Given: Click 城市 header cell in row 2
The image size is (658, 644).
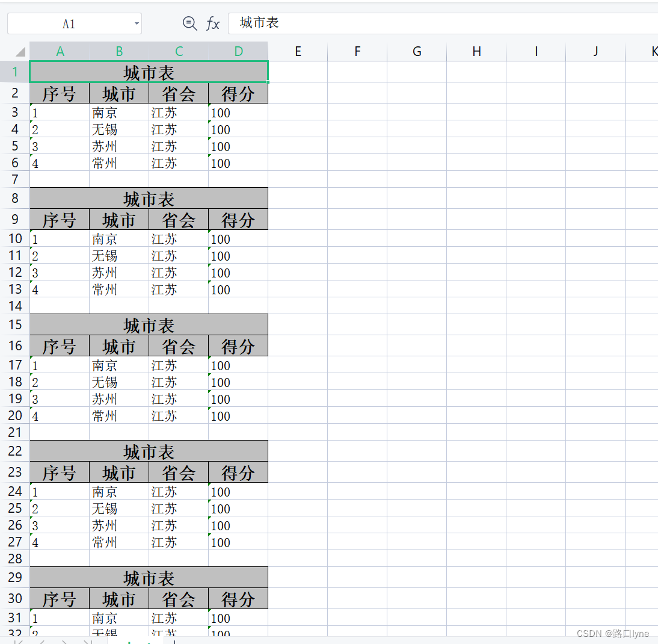Looking at the screenshot, I should tap(119, 93).
